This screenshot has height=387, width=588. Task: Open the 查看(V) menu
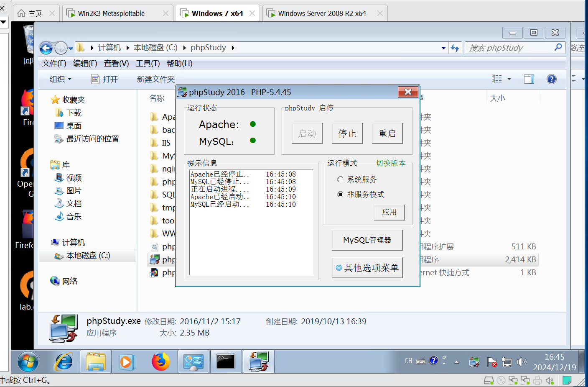pos(117,64)
